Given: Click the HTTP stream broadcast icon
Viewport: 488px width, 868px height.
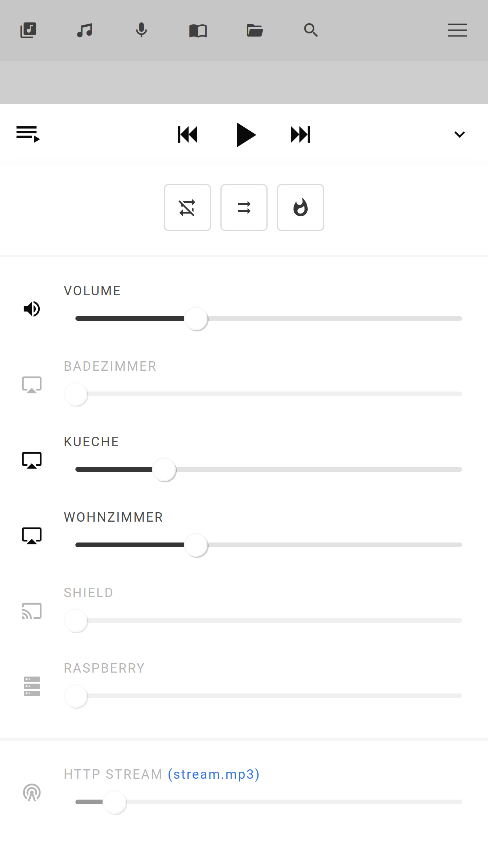Looking at the screenshot, I should 32,793.
